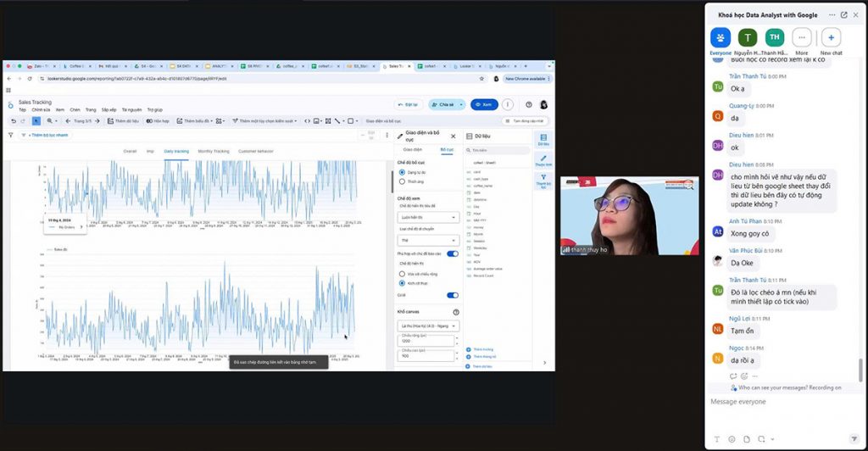Open Chia sẻ dropdown arrow
The height and width of the screenshot is (451, 868).
tap(461, 104)
